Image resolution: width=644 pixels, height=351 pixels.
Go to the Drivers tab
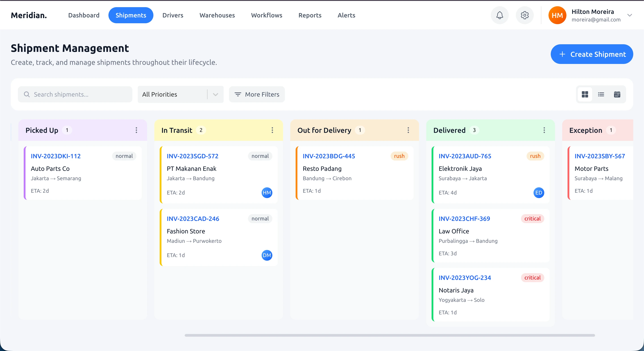pos(173,15)
